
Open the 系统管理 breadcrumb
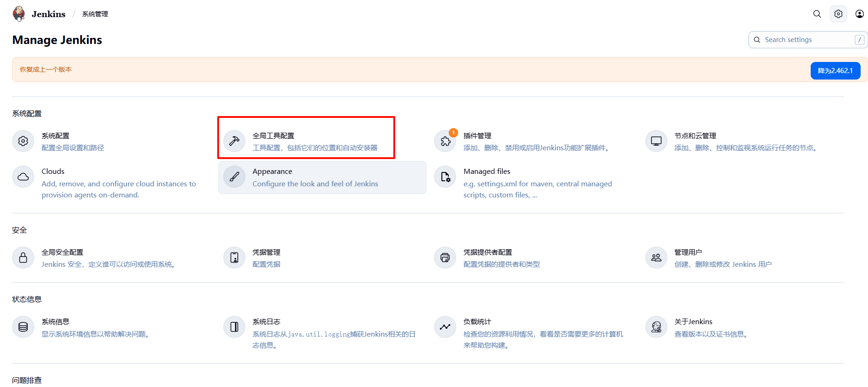[95, 14]
